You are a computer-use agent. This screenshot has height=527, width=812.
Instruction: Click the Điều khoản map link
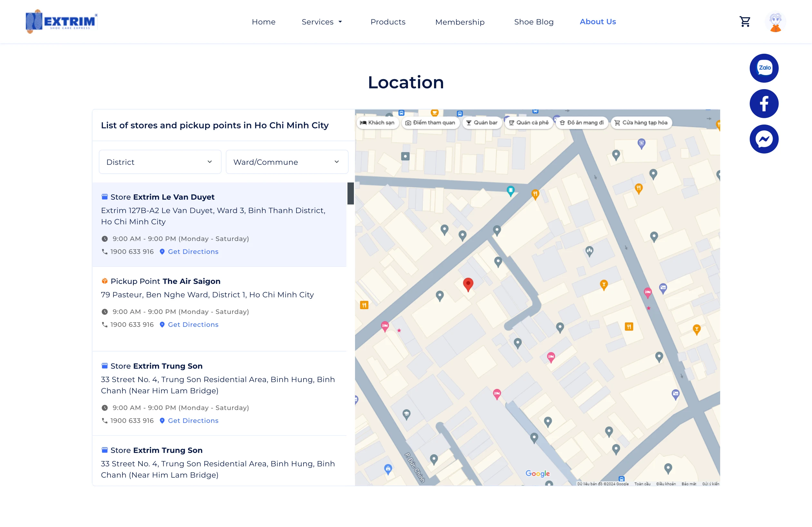[x=666, y=484]
